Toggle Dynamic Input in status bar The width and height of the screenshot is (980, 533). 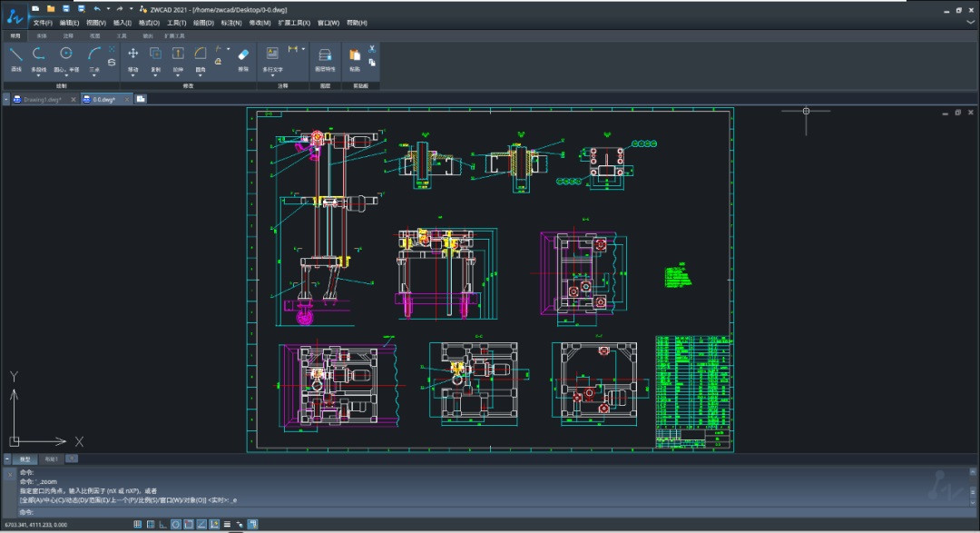tap(214, 524)
